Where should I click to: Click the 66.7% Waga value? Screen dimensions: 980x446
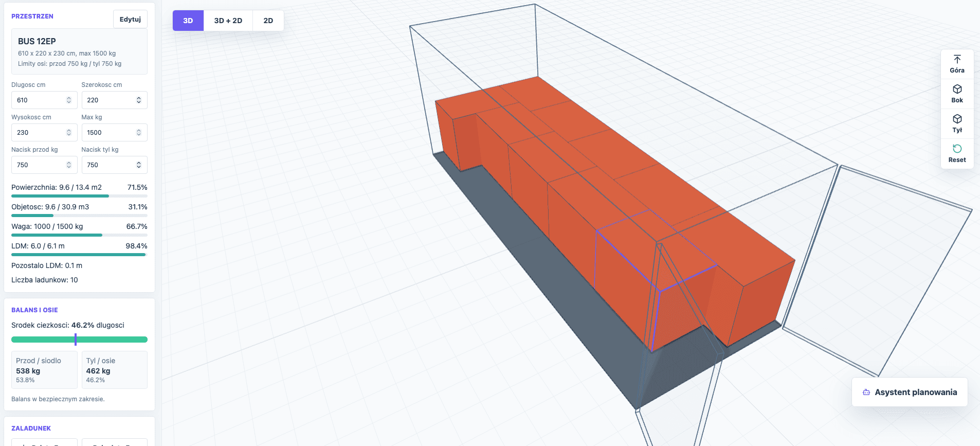(137, 226)
